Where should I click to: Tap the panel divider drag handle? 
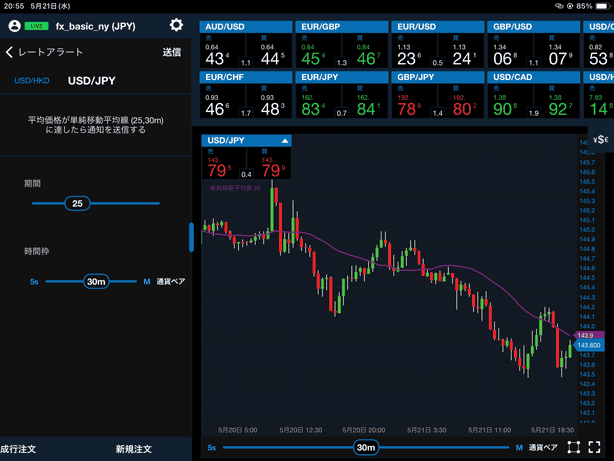191,237
